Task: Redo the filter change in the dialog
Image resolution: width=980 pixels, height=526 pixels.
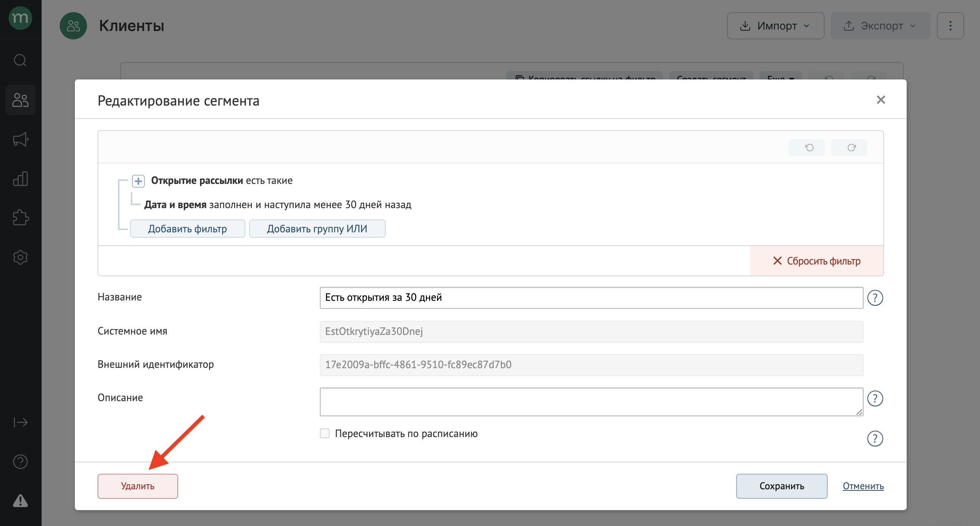Action: pos(849,148)
